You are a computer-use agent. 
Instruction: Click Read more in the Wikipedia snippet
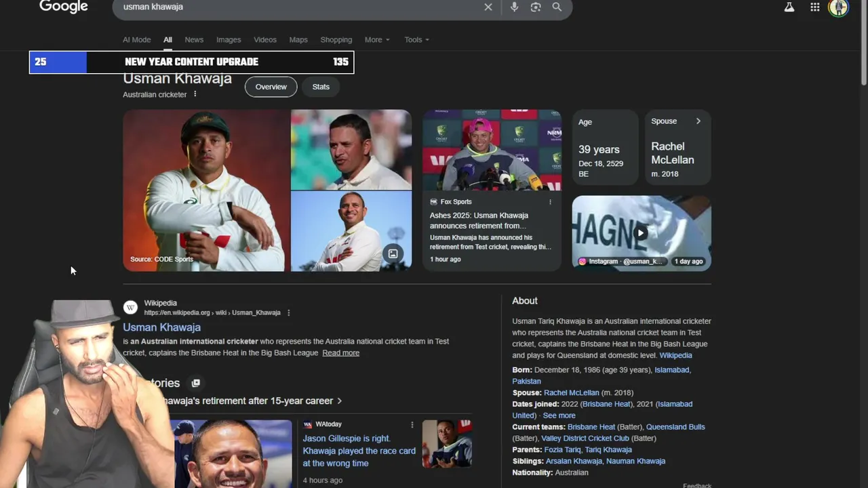[x=340, y=353]
